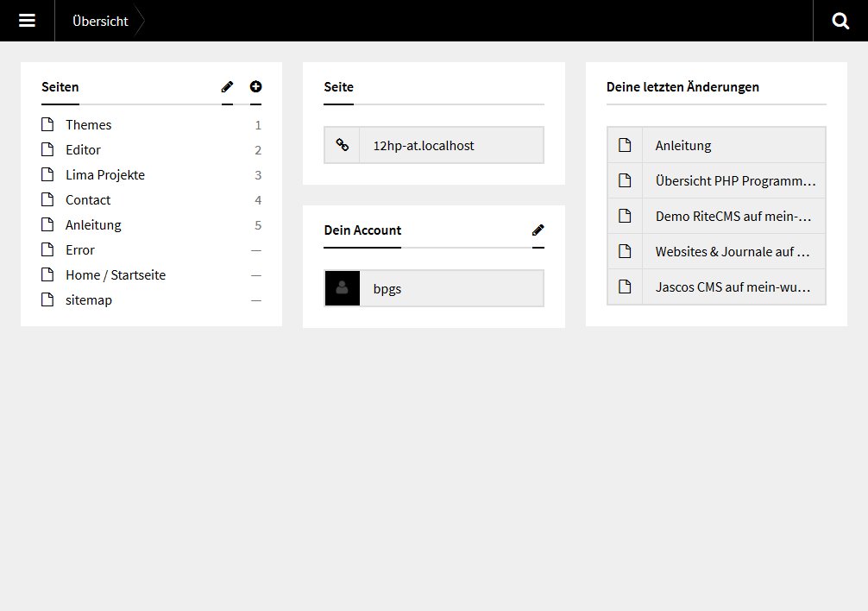Click the pencil icon in Dein Account
868x611 pixels.
click(538, 230)
